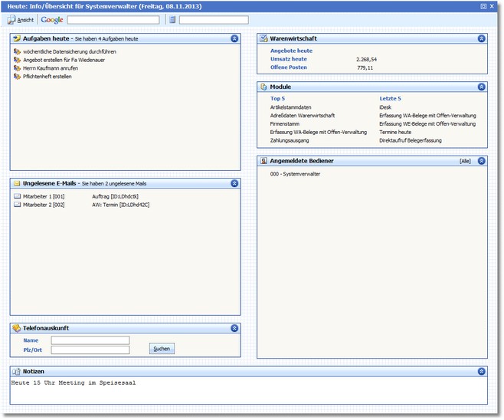Click the Google search input field
The image size is (504, 420).
113,20
